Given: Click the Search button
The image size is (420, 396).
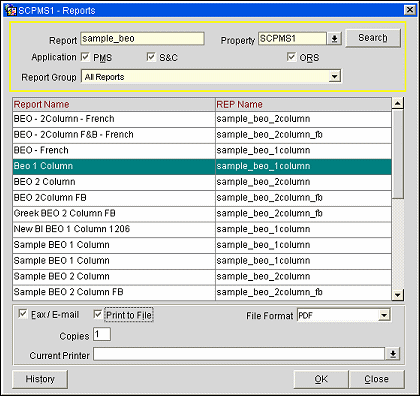Looking at the screenshot, I should [373, 38].
